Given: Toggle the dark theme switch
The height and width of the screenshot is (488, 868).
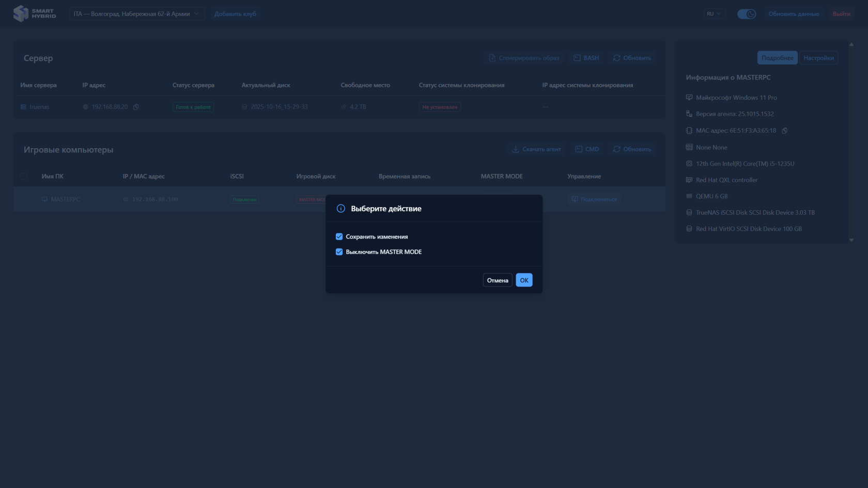Looking at the screenshot, I should point(746,14).
